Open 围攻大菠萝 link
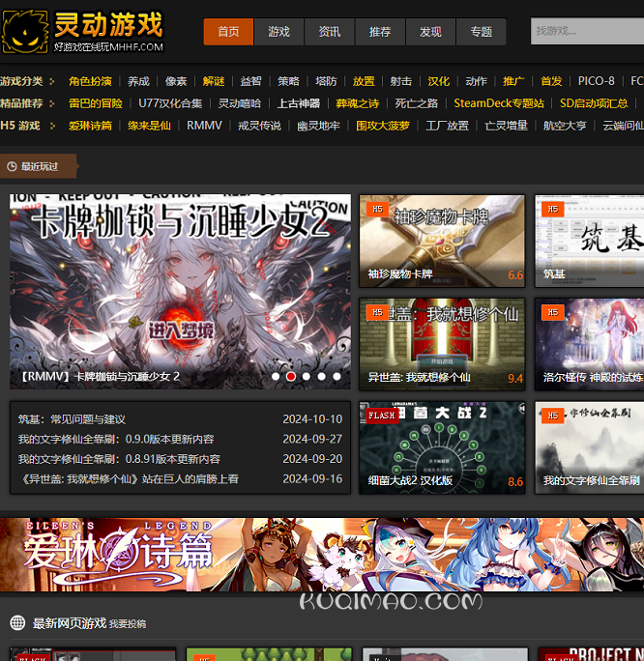The image size is (644, 661). (x=383, y=126)
